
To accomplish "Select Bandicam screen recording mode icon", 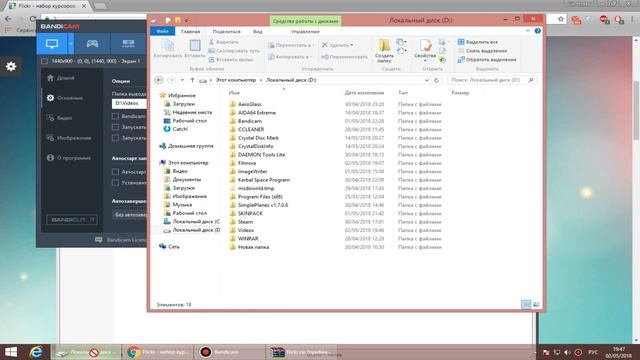I will point(52,44).
